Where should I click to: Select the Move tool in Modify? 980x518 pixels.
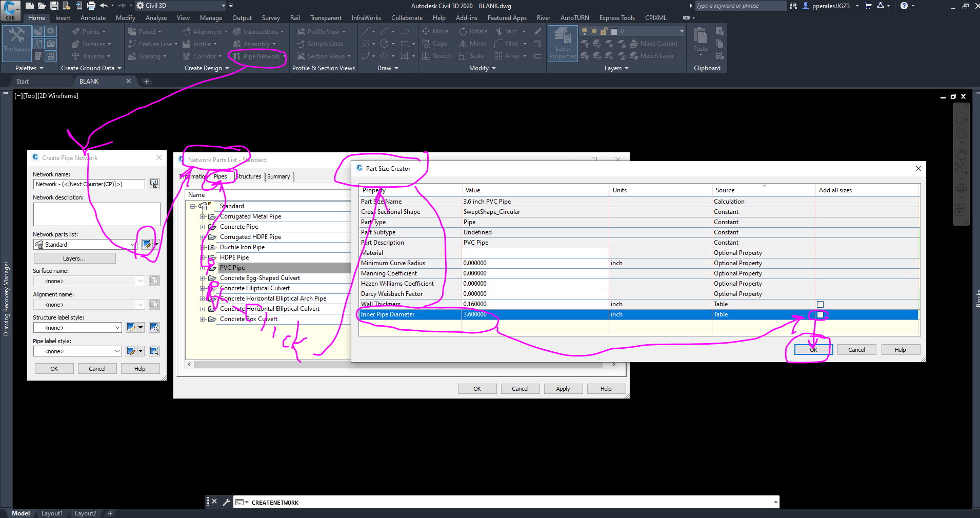435,31
